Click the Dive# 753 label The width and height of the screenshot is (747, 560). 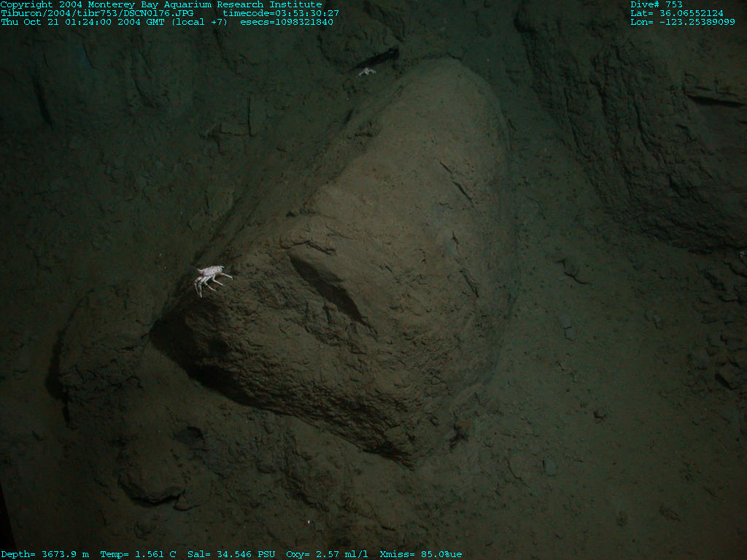click(657, 5)
